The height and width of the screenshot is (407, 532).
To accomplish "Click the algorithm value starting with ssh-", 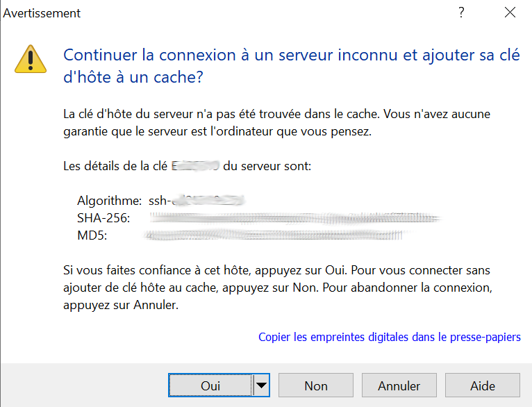I will pyautogui.click(x=198, y=201).
